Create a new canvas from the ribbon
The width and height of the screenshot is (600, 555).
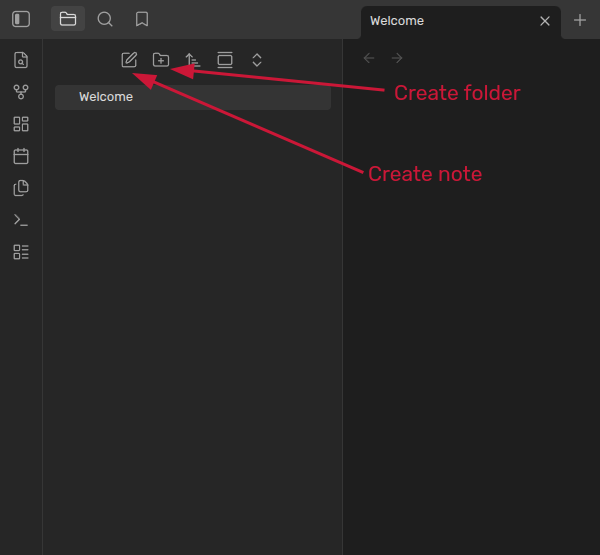click(x=21, y=124)
